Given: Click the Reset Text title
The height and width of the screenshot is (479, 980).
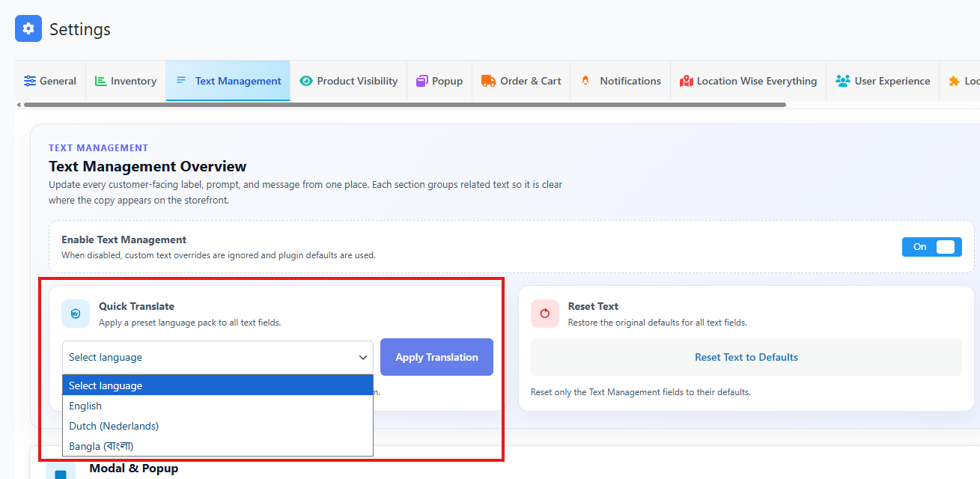Looking at the screenshot, I should [x=593, y=306].
